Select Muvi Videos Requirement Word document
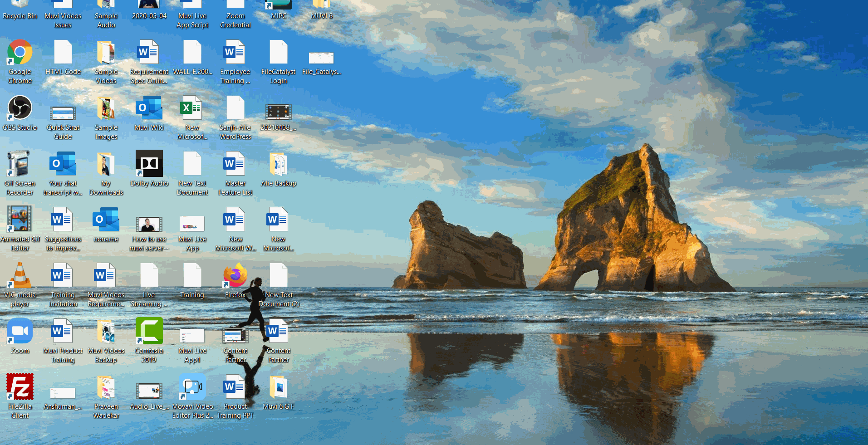Viewport: 868px width, 445px height. 106,285
